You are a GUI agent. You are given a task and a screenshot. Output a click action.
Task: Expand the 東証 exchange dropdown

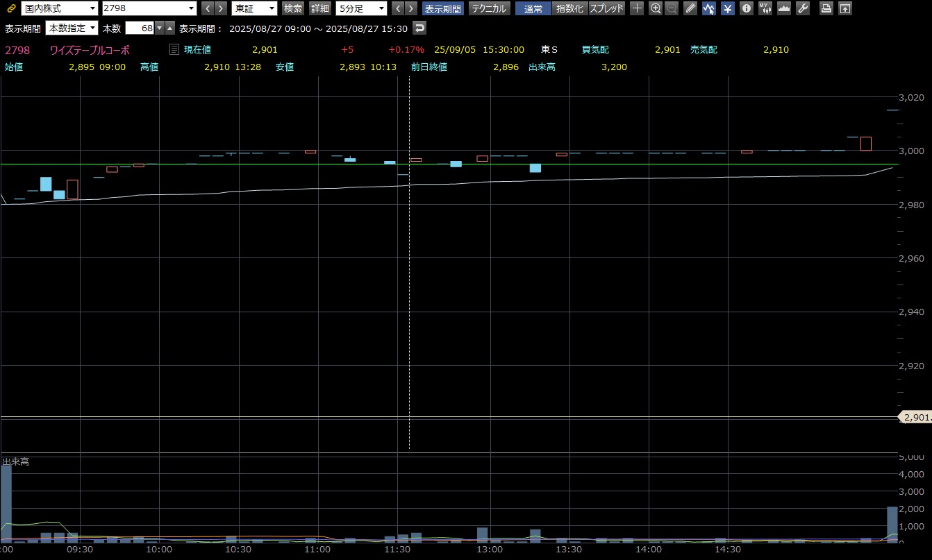pos(254,8)
